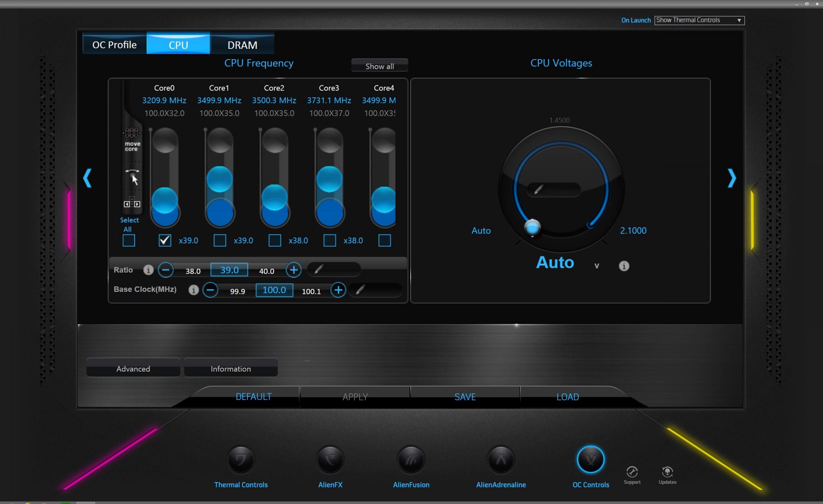Enable the Select All checkbox
823x504 pixels.
point(129,240)
